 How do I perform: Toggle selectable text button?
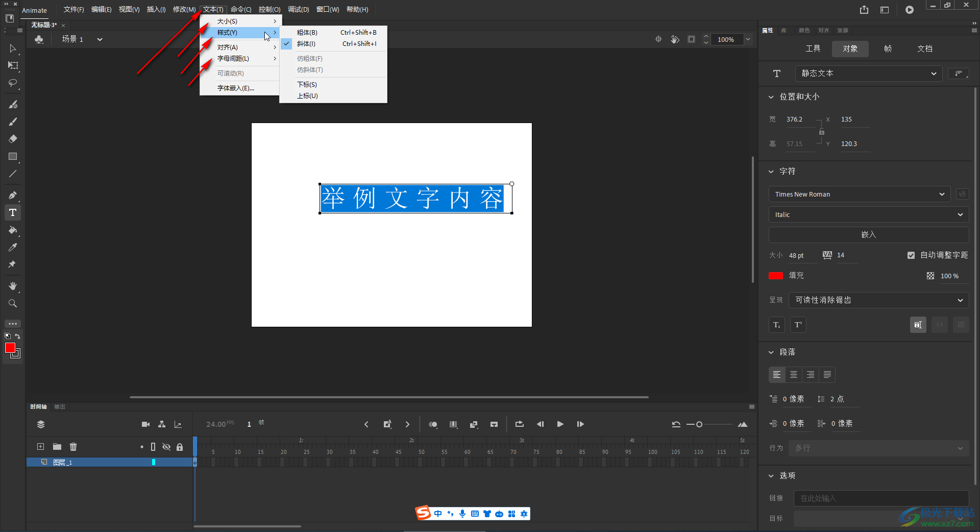(x=918, y=325)
